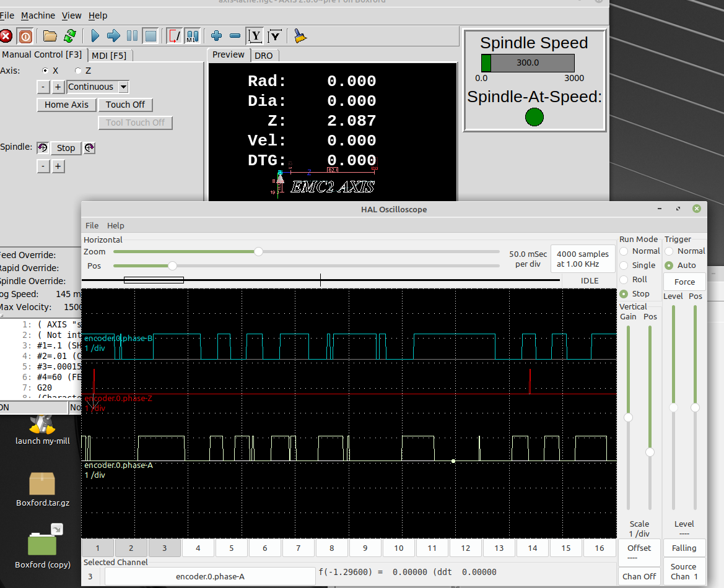
Task: Run the program with the play icon
Action: point(95,36)
